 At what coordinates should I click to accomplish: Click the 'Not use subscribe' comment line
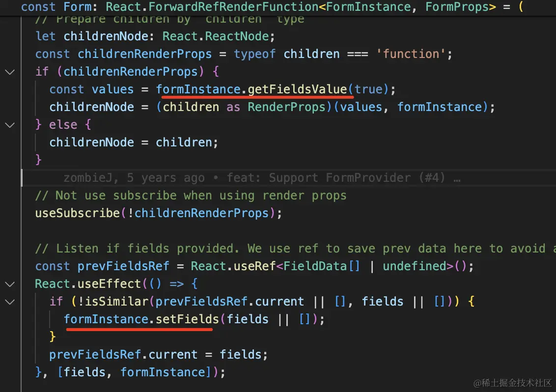click(x=191, y=196)
